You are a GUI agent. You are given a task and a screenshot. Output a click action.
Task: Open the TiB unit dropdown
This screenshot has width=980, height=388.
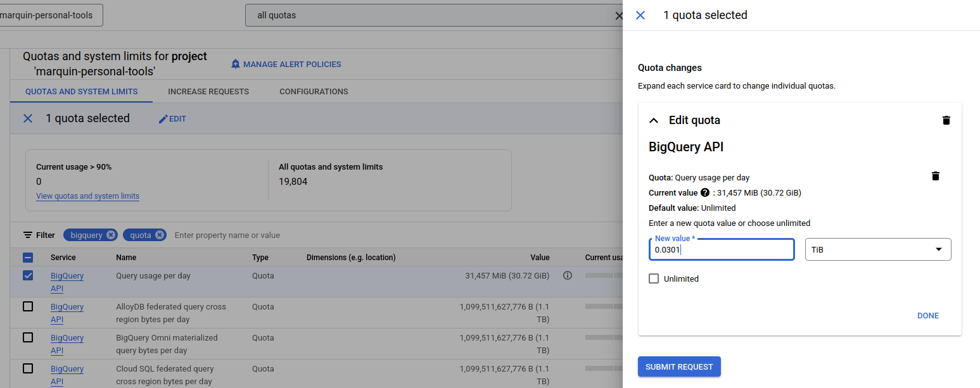(x=878, y=249)
